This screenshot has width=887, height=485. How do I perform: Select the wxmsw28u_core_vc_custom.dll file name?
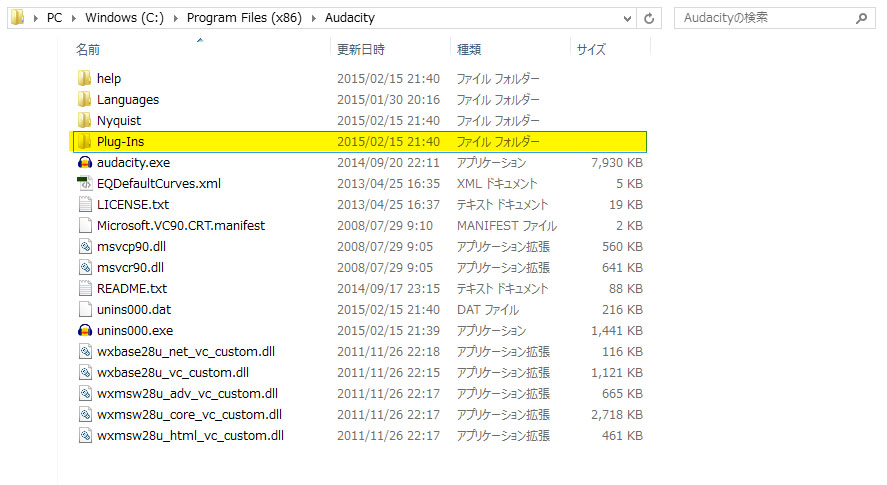click(190, 415)
